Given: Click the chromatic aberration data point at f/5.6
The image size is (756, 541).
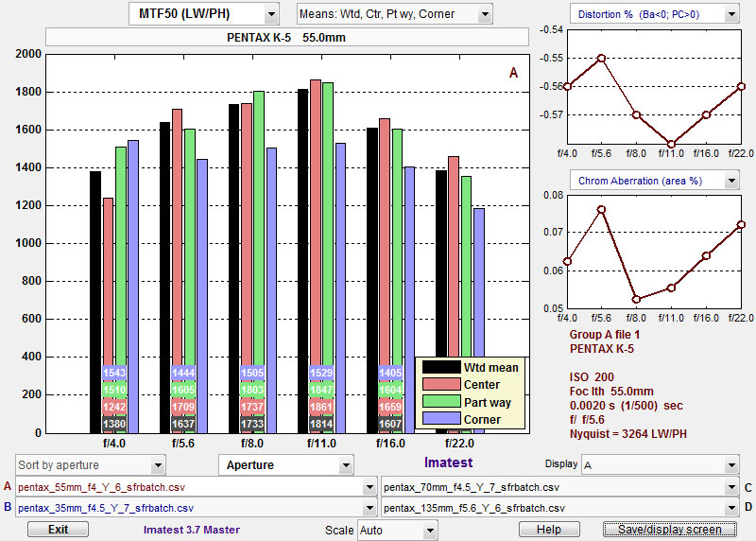Looking at the screenshot, I should 602,209.
